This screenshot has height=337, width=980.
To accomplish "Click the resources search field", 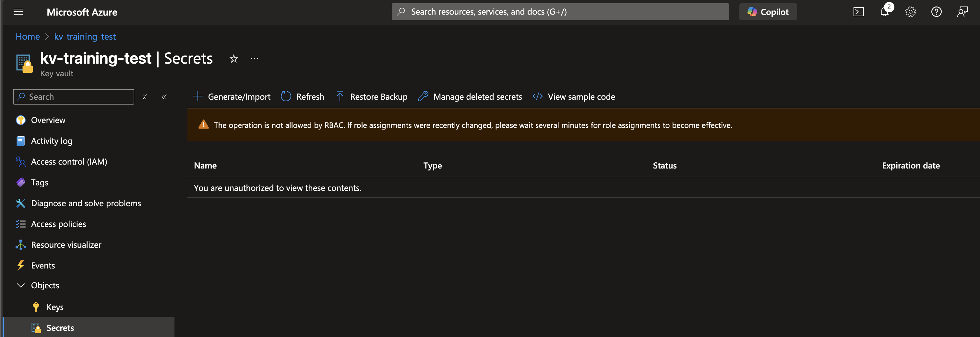I will pyautogui.click(x=560, y=11).
